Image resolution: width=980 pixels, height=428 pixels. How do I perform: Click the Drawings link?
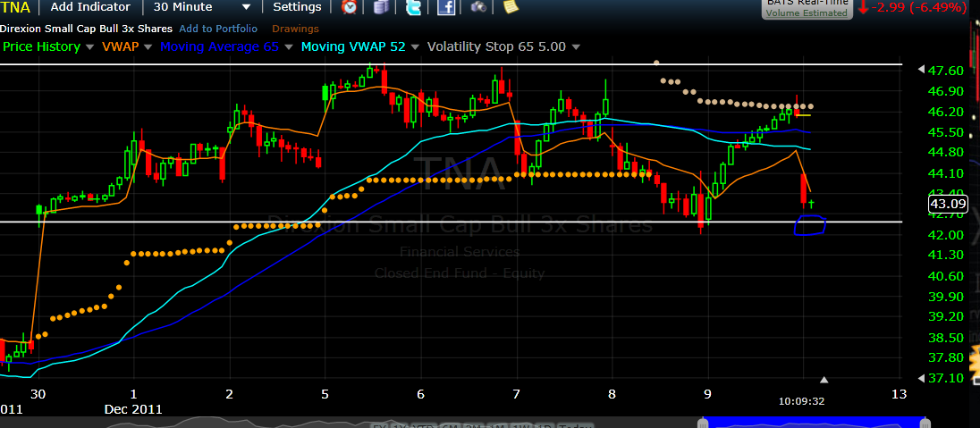point(294,29)
